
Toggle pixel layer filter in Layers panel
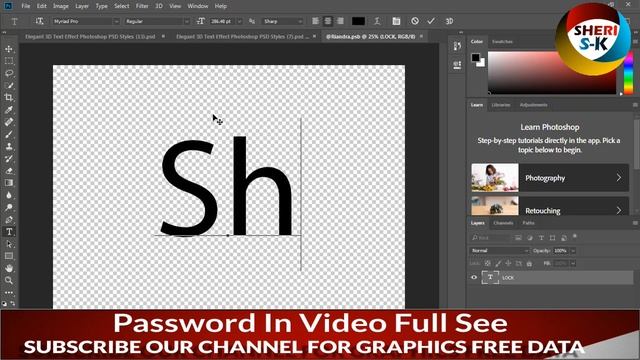(x=518, y=238)
